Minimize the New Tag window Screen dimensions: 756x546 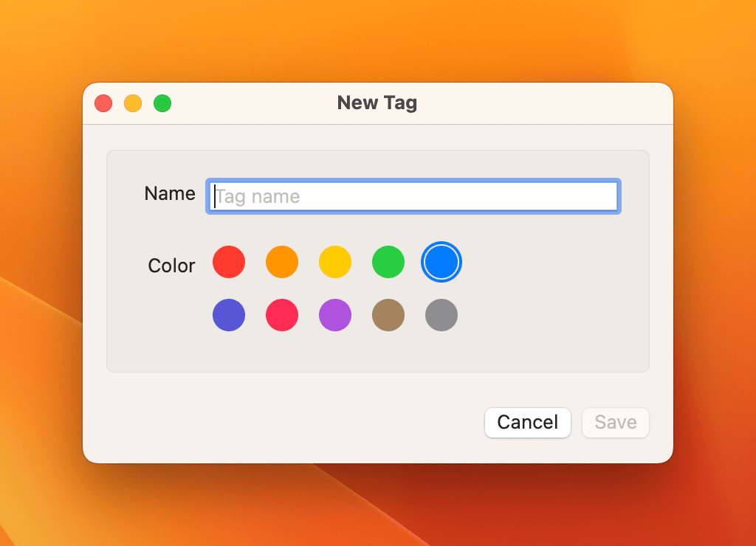click(133, 103)
